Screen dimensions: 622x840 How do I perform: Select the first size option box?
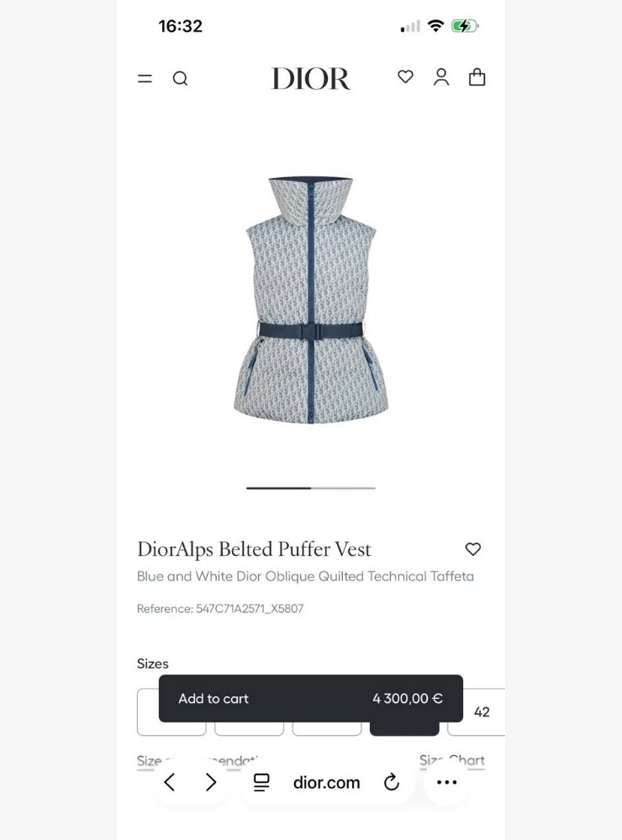coord(171,712)
